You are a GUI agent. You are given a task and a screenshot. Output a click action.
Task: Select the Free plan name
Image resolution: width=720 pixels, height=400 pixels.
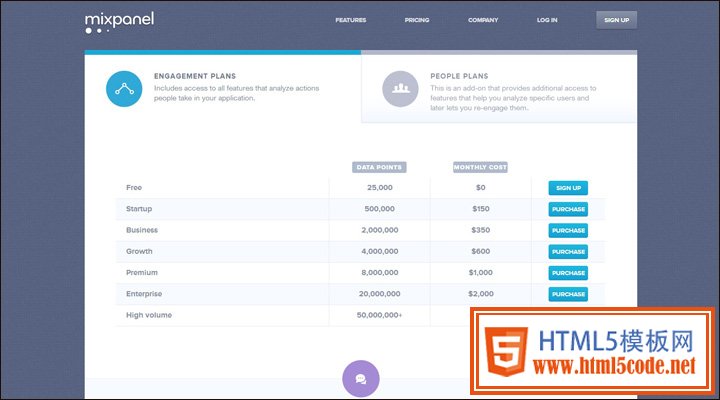(x=134, y=187)
